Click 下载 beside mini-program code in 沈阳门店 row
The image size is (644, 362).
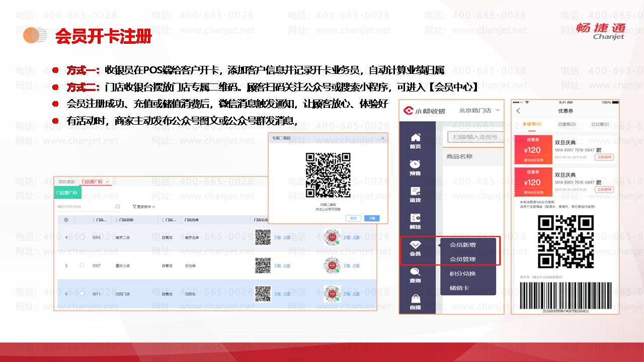tap(347, 294)
